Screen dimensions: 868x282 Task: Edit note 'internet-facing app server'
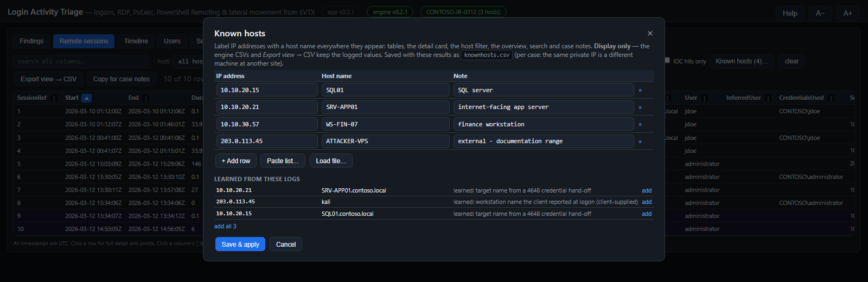[544, 107]
